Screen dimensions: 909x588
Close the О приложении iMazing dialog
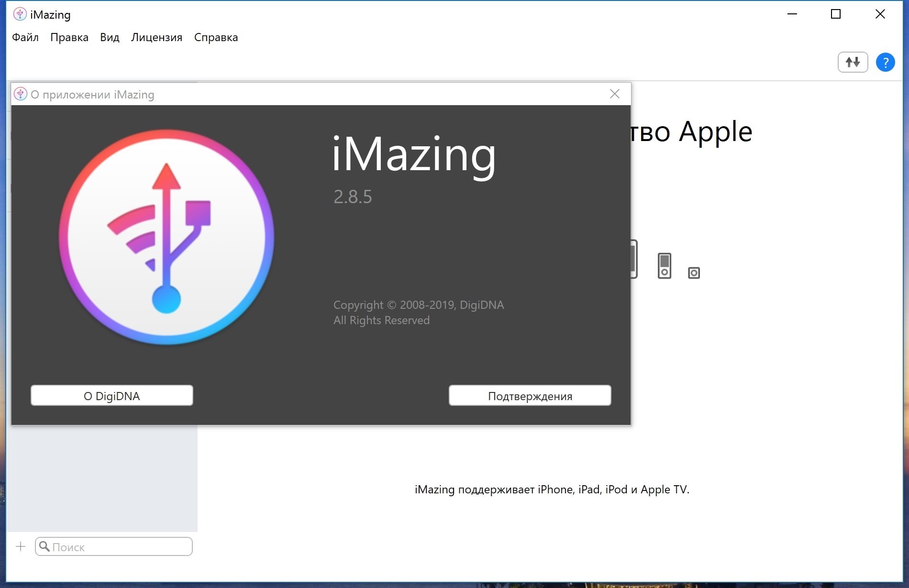(x=615, y=94)
